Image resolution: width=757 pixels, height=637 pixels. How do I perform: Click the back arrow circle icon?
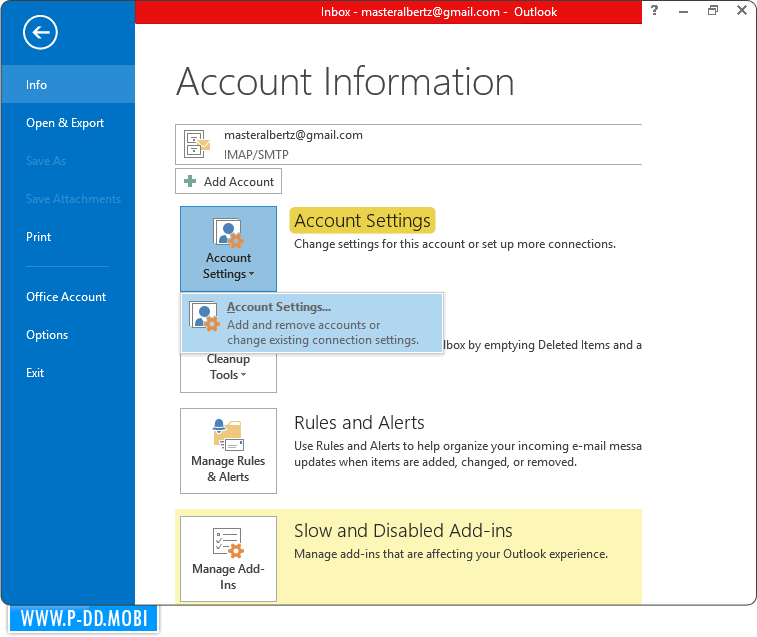click(x=40, y=33)
